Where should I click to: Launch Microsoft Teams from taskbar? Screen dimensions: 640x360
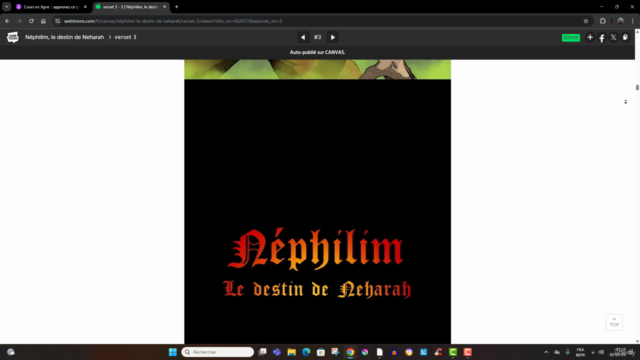277,352
